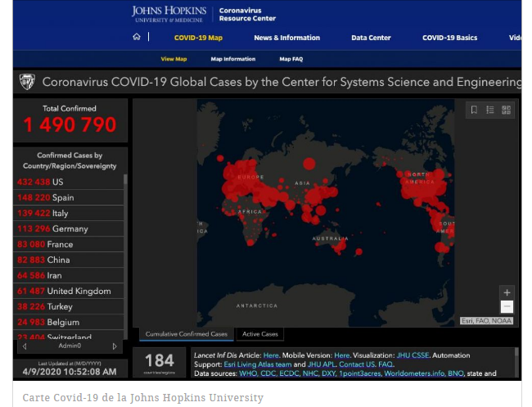Select the Germany row in country list
532x407 pixels.
(69, 228)
